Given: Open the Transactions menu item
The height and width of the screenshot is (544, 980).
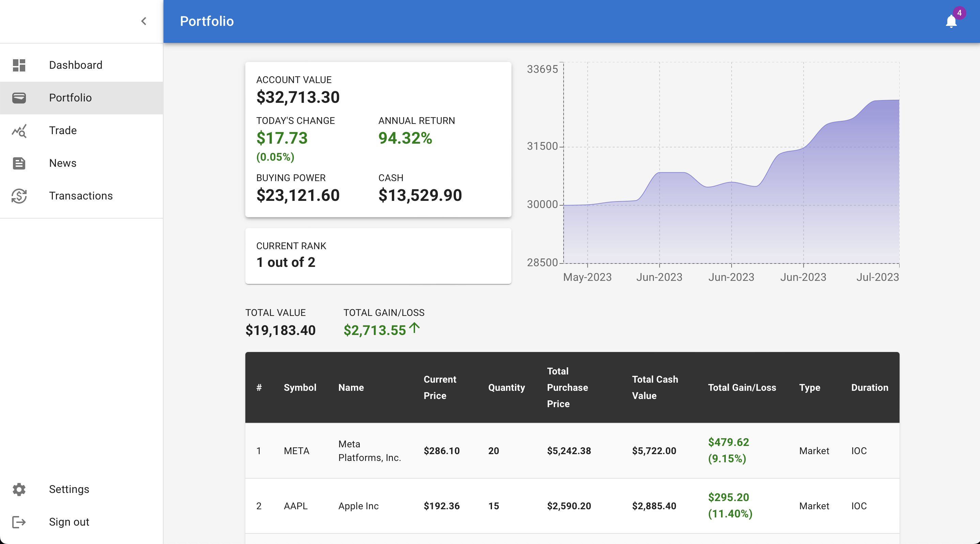Looking at the screenshot, I should [81, 196].
